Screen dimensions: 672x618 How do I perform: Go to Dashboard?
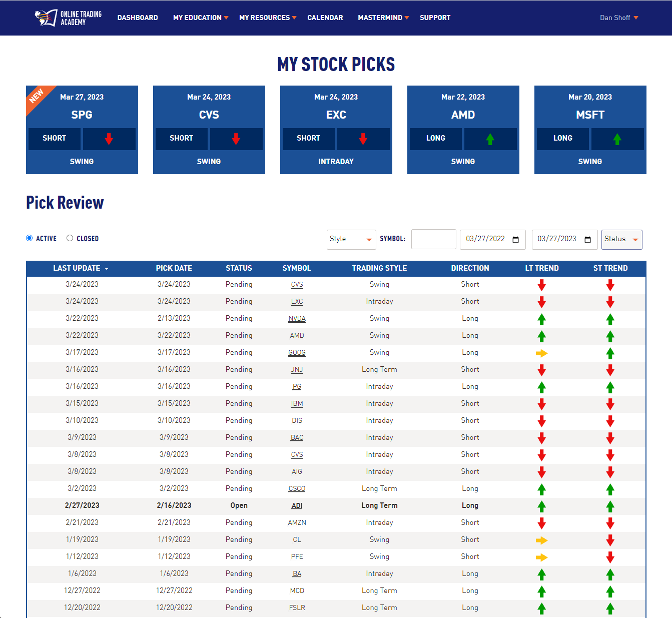pyautogui.click(x=138, y=18)
